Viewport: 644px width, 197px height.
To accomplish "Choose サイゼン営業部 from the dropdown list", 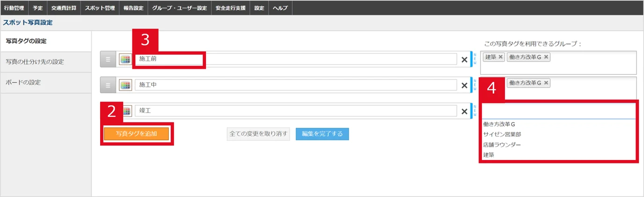I will point(558,134).
